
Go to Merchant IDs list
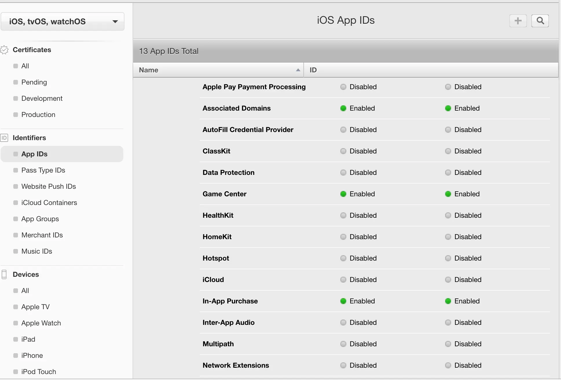tap(42, 235)
